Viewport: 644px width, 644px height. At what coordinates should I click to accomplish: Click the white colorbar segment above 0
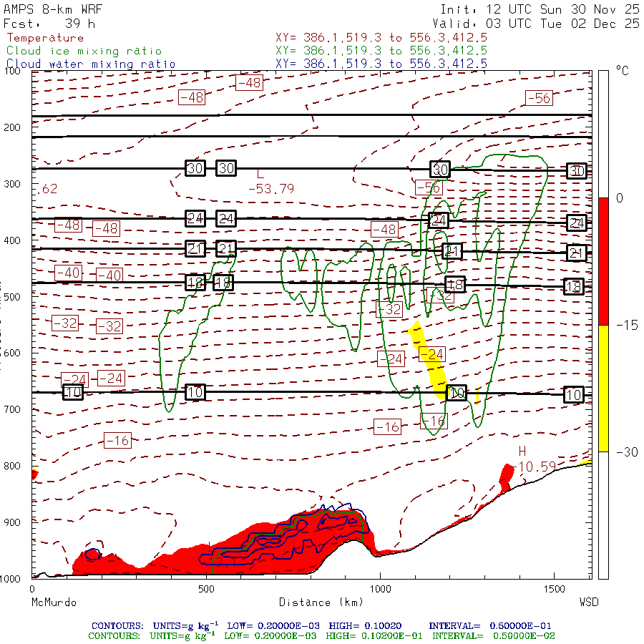[603, 135]
